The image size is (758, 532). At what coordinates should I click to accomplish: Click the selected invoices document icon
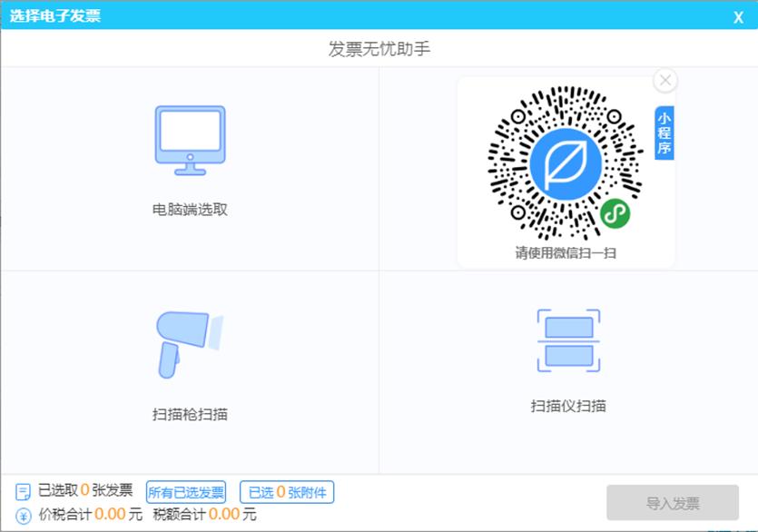pos(23,491)
